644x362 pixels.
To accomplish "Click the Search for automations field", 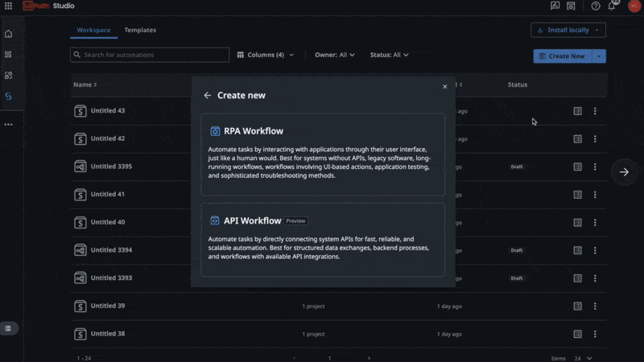I will tap(149, 56).
